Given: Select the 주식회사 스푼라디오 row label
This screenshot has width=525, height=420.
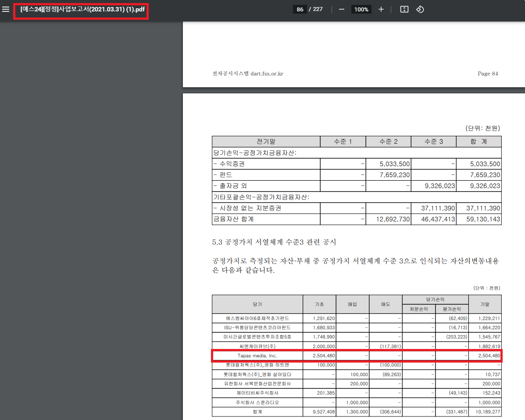Looking at the screenshot, I should (257, 402).
